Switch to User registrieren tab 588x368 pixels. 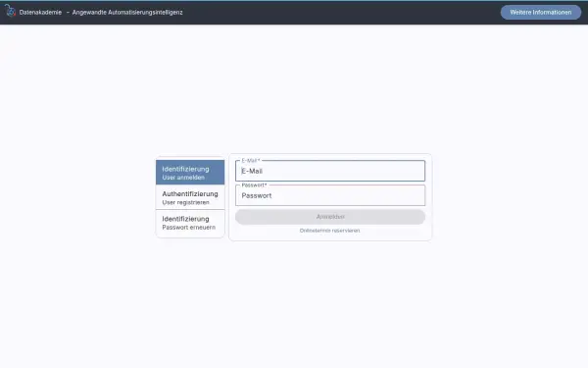pos(190,197)
